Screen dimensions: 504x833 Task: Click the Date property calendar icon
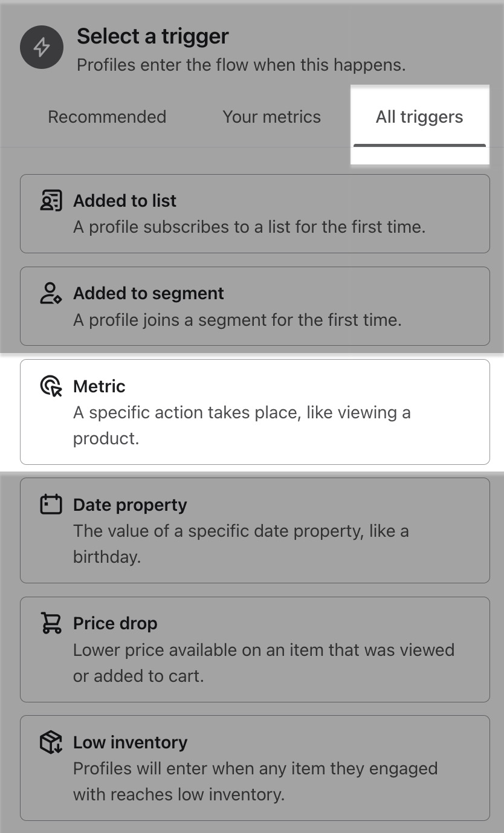51,504
